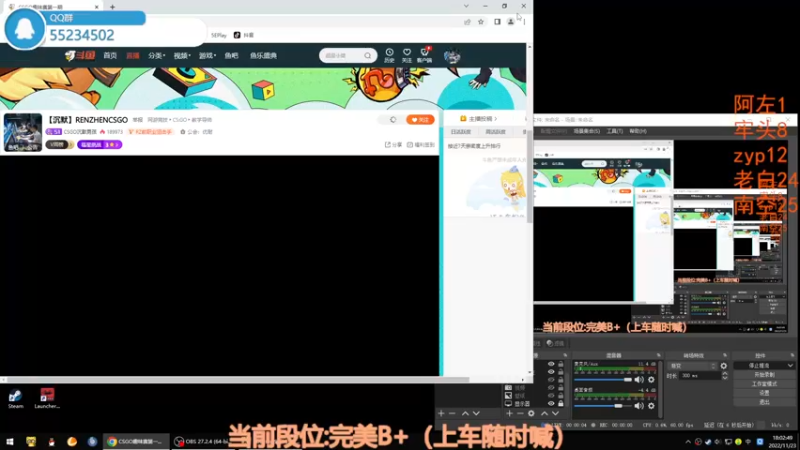Select the 直播 live tab in Douyu navigation
This screenshot has width=800, height=450.
click(133, 55)
